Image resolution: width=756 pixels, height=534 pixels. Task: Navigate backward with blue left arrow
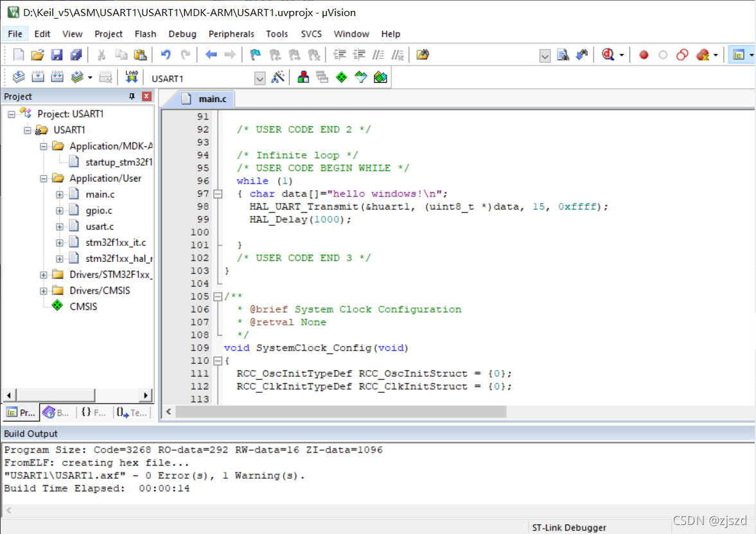211,55
